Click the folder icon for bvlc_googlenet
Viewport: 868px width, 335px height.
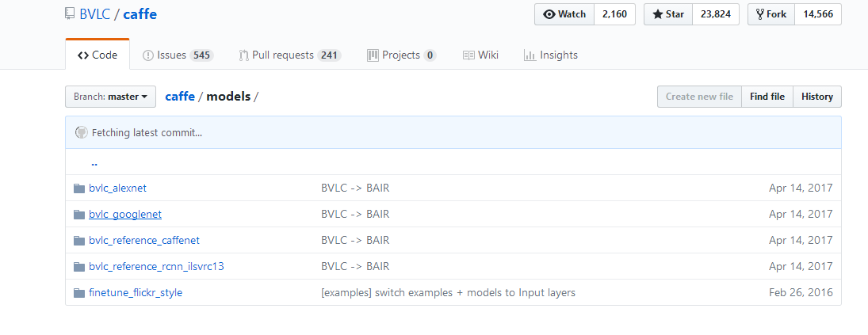79,215
